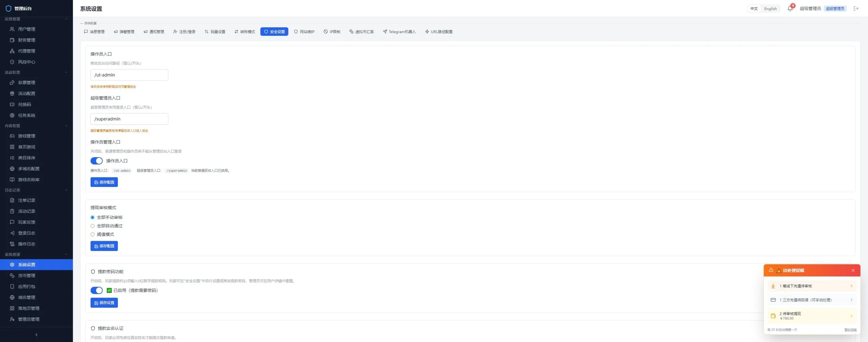Screen dimensions: 868x342
Task: Switch to the Telegram机器人 tab
Action: (x=399, y=32)
